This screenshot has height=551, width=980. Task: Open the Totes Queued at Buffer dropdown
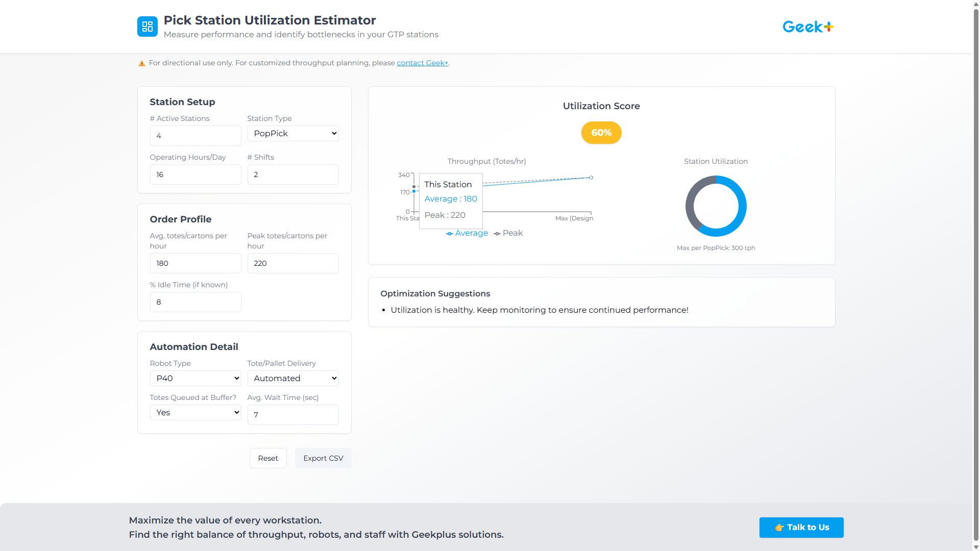[195, 412]
